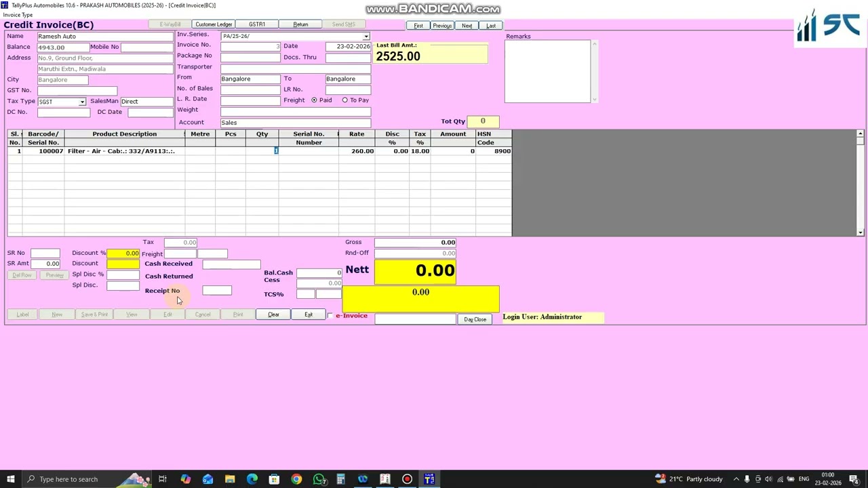The image size is (868, 488).
Task: Click the Day Close button
Action: click(475, 319)
